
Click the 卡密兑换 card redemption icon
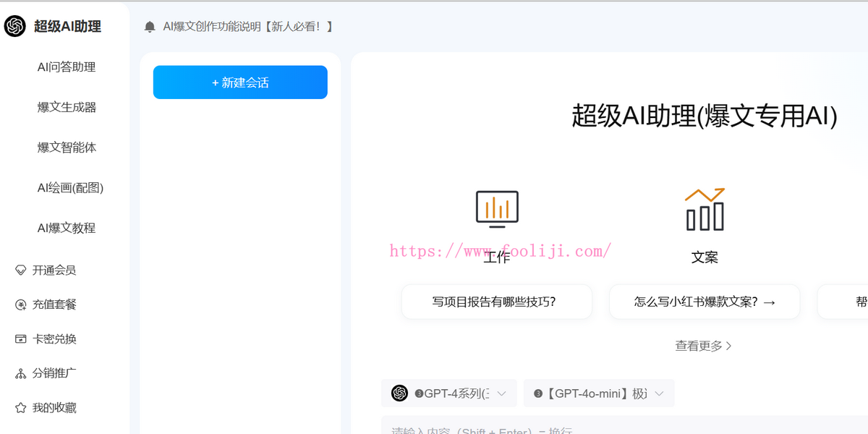(21, 339)
